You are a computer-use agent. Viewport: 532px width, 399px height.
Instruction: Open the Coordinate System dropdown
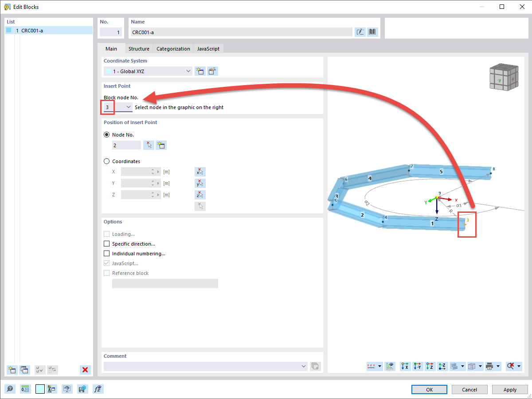[x=148, y=71]
